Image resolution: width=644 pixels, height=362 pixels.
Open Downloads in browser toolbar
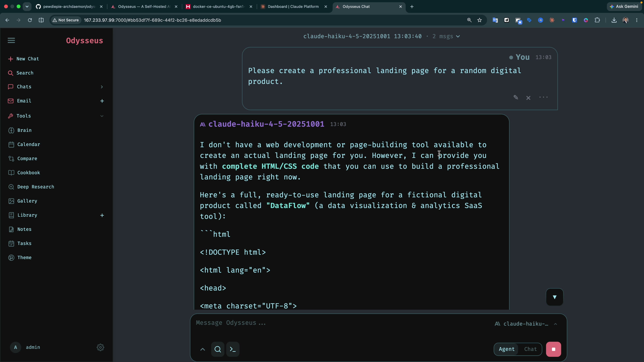[614, 20]
